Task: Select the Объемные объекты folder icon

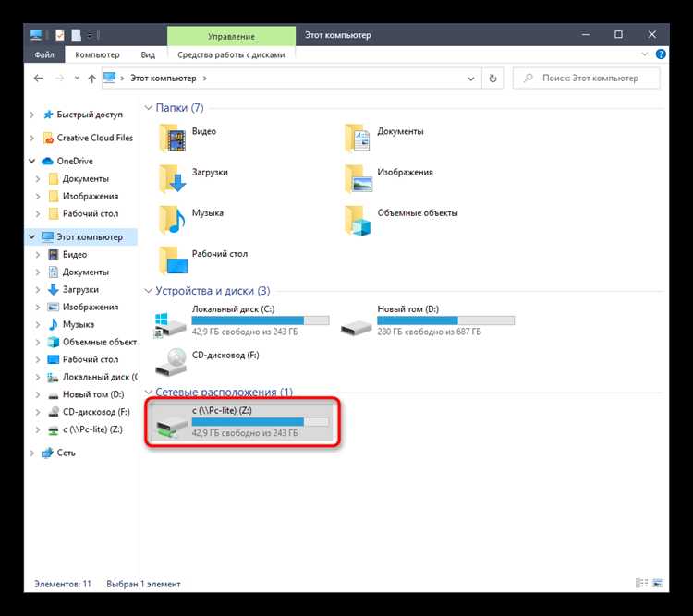Action: click(358, 220)
